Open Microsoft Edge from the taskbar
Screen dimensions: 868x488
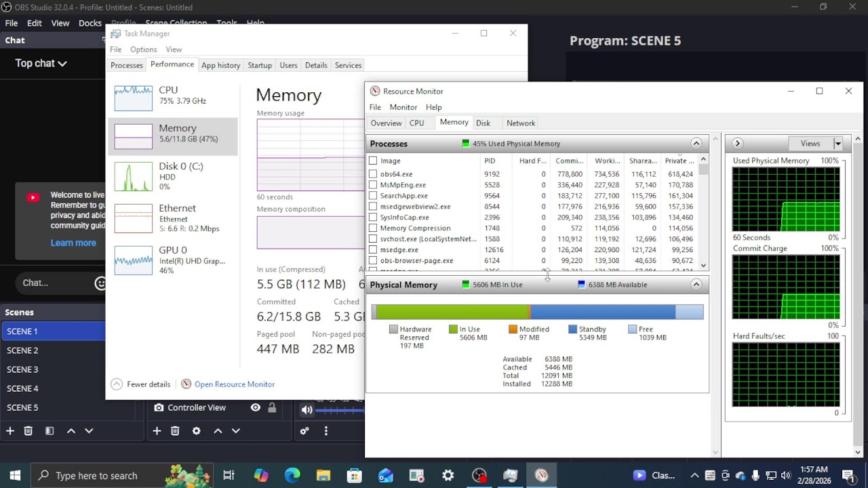[x=292, y=476]
